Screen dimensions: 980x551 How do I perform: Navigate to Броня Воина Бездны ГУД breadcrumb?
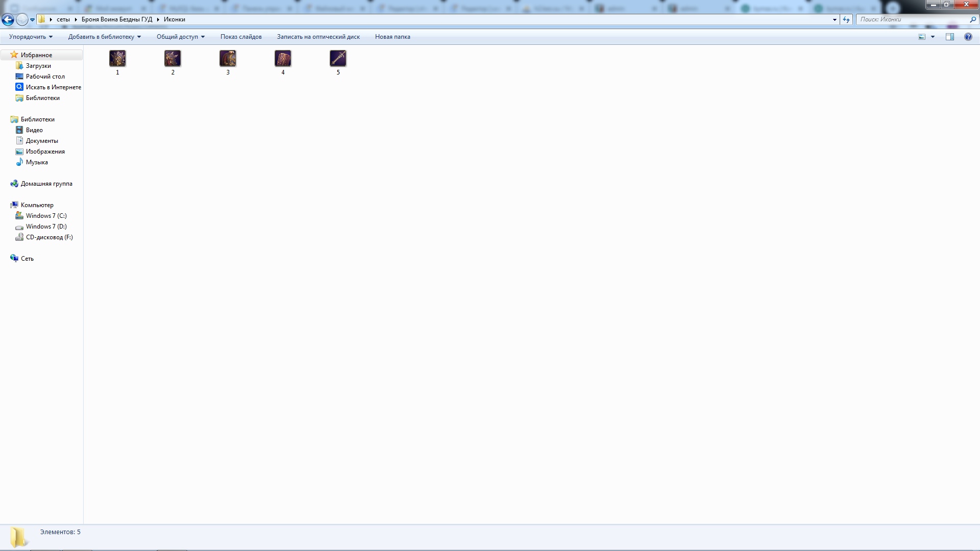[x=116, y=19]
